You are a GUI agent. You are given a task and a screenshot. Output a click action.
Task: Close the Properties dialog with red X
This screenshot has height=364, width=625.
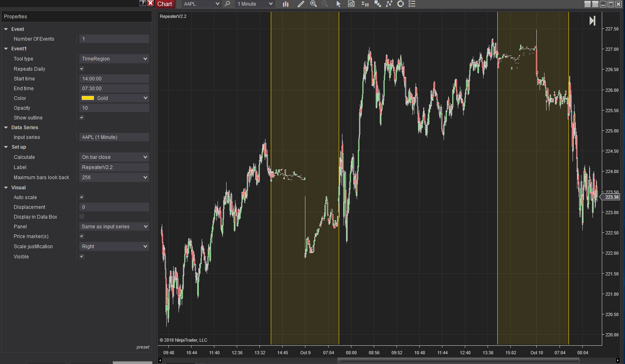[x=150, y=3]
